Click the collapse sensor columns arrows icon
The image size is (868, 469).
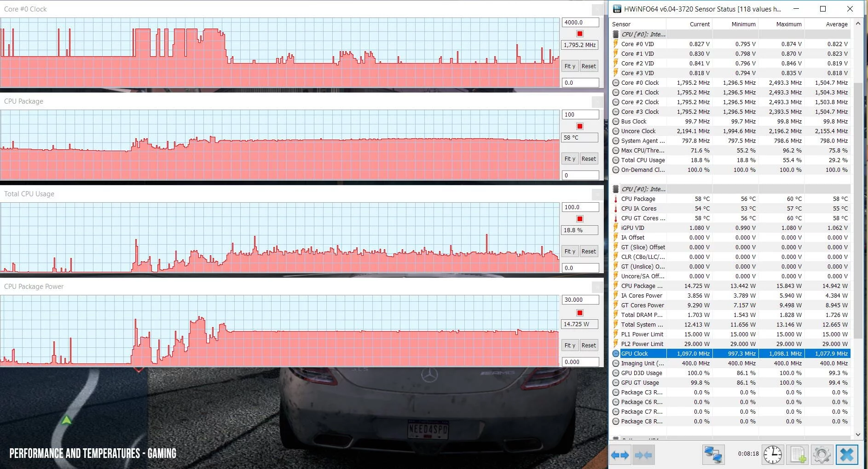point(643,455)
